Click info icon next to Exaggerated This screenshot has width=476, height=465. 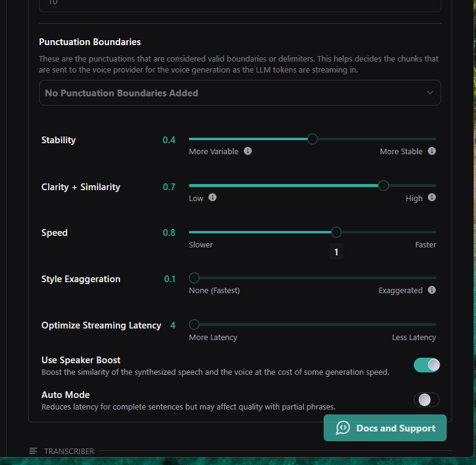click(432, 290)
